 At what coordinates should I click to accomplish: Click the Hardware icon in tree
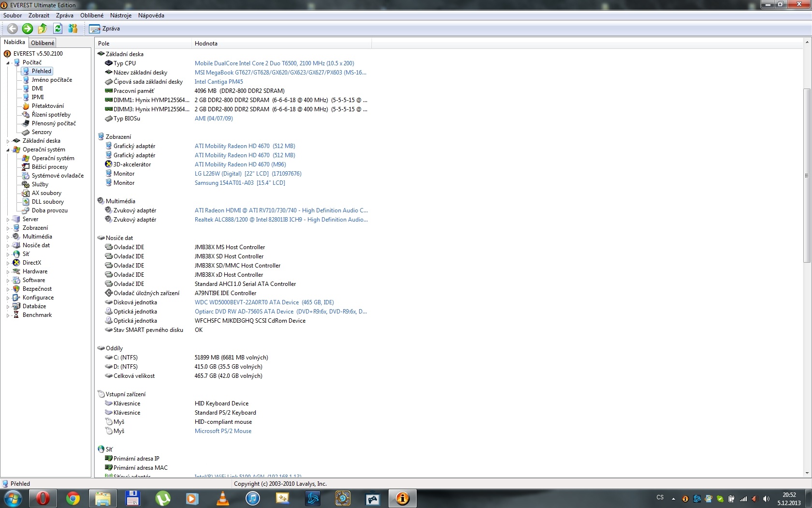16,271
